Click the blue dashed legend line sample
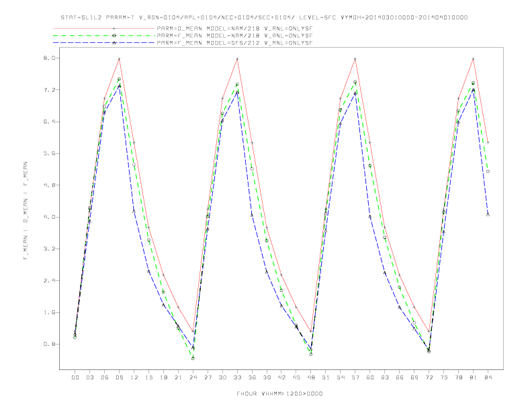The width and height of the screenshot is (532, 411). pos(104,43)
